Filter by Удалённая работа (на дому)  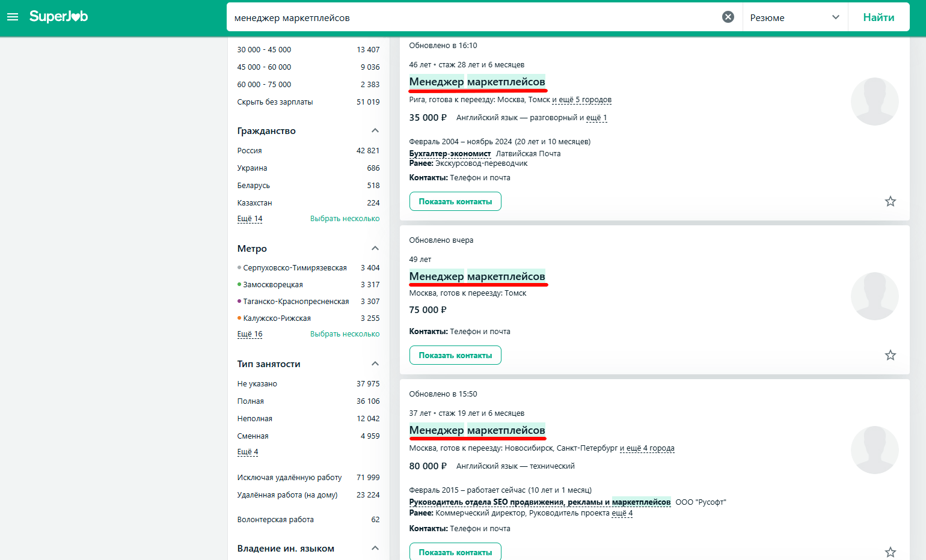[x=287, y=495]
